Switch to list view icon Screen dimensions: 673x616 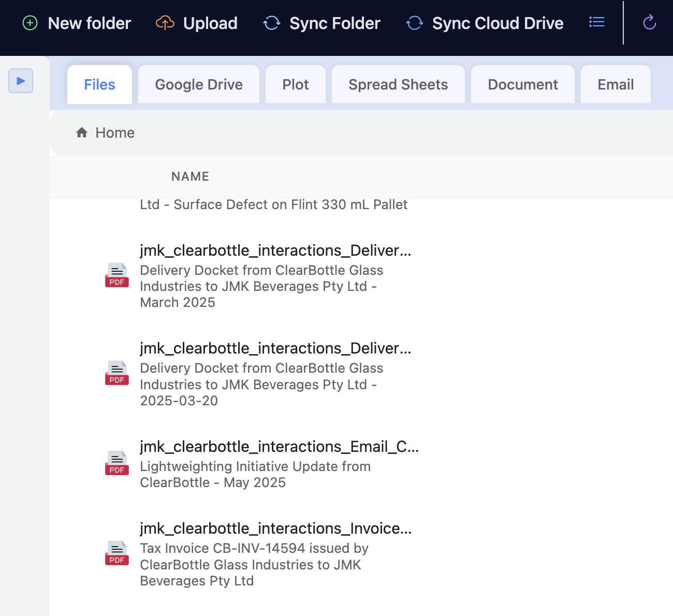(596, 22)
